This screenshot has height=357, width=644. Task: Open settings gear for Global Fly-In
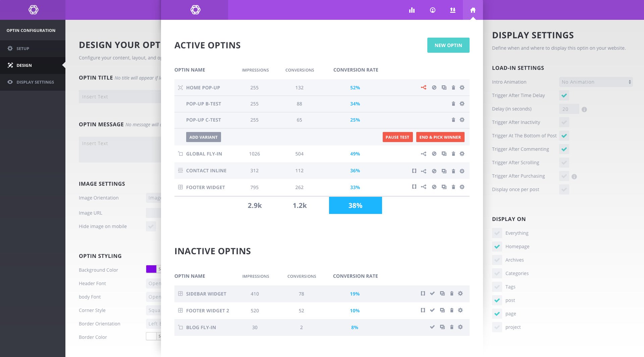(462, 154)
